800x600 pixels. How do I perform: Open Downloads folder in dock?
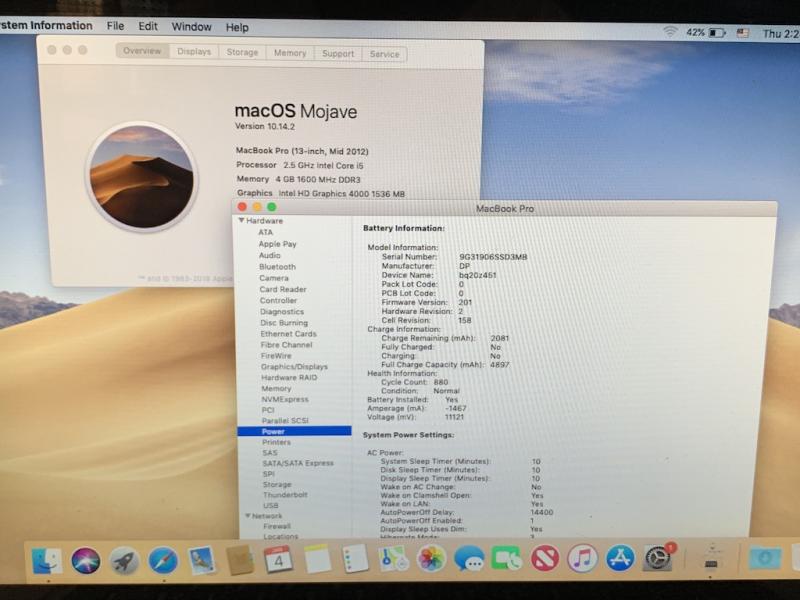tap(764, 558)
